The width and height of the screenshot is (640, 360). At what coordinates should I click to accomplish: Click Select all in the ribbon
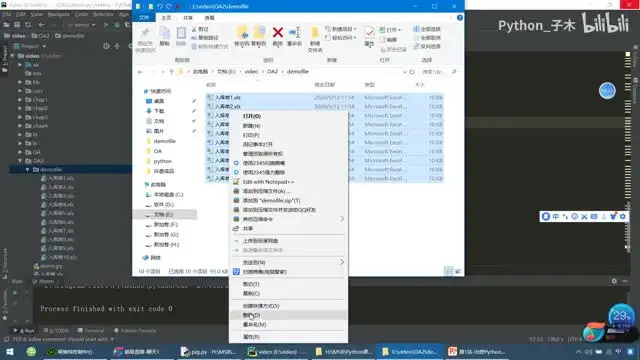coord(427,29)
